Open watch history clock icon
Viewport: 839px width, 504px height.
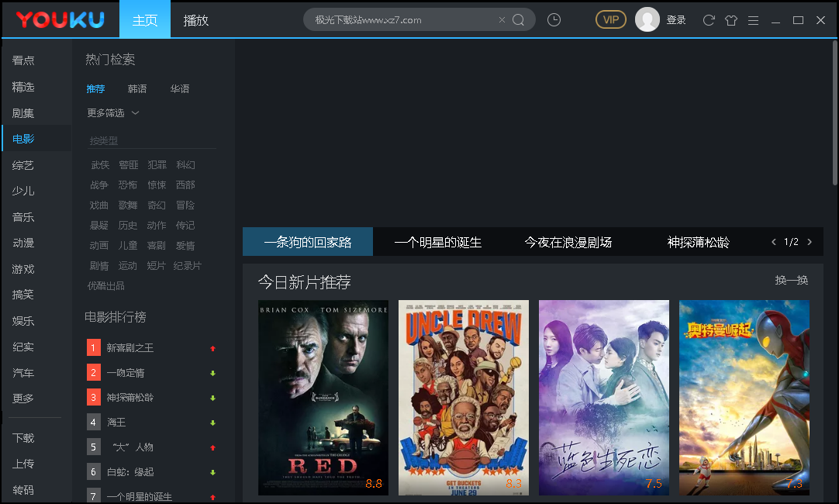[554, 20]
